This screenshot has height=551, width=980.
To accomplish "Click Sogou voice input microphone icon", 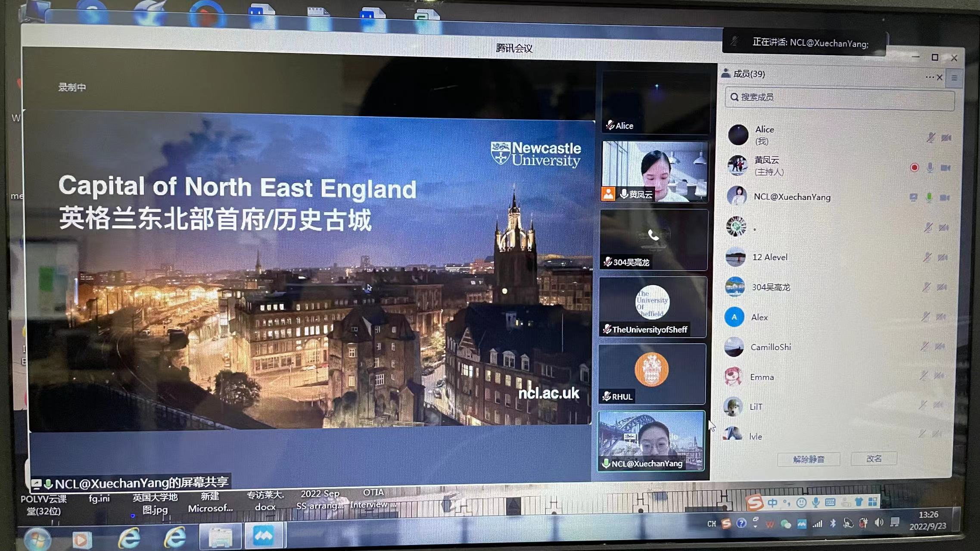I will click(815, 502).
